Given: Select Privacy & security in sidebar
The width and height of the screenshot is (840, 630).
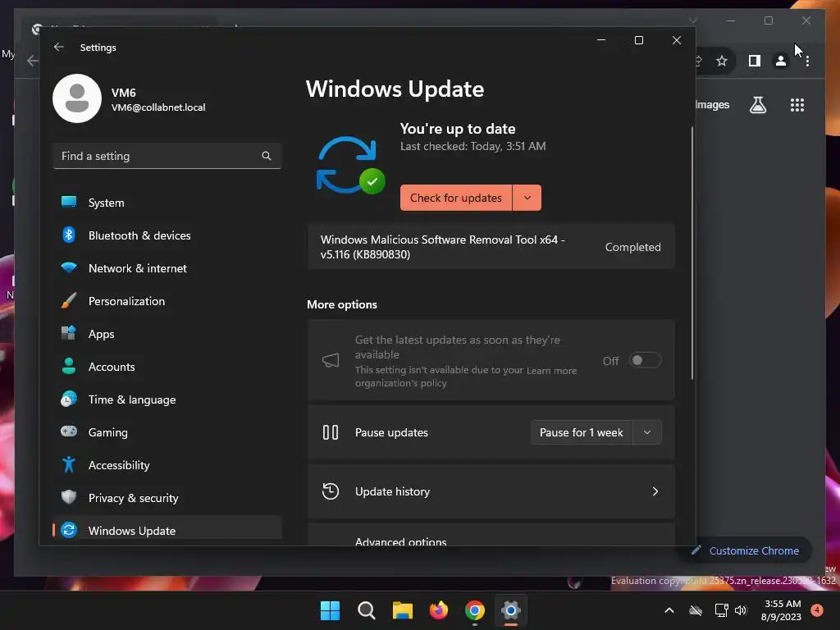Looking at the screenshot, I should pyautogui.click(x=167, y=498).
